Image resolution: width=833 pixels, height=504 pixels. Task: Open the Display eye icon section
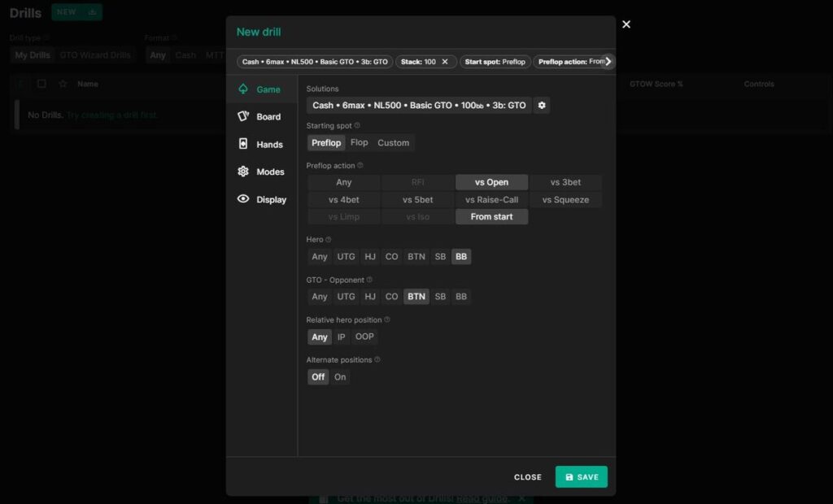[x=243, y=199]
